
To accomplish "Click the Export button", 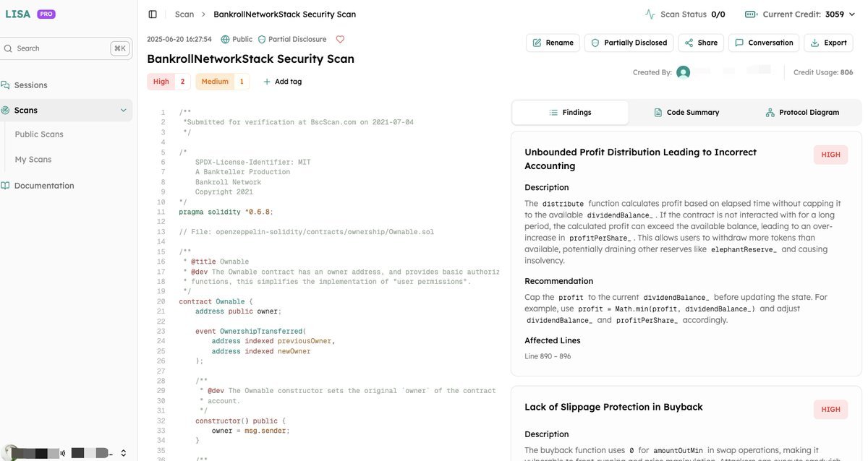I will pyautogui.click(x=829, y=43).
